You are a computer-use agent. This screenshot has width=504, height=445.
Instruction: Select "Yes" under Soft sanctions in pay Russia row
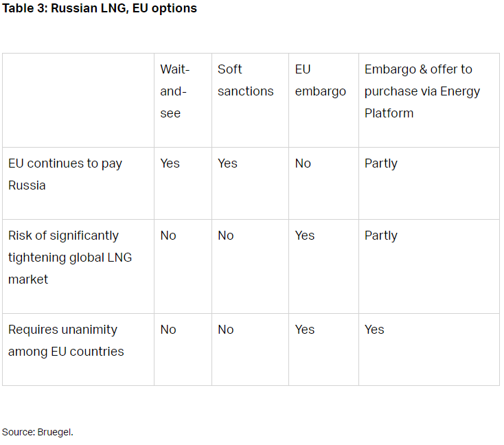pos(227,163)
